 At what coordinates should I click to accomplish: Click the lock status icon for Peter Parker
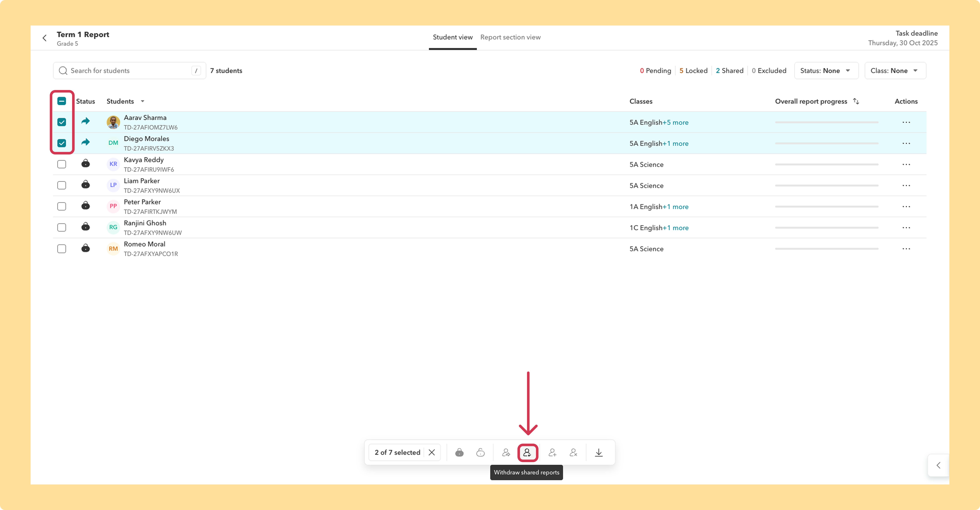point(86,206)
